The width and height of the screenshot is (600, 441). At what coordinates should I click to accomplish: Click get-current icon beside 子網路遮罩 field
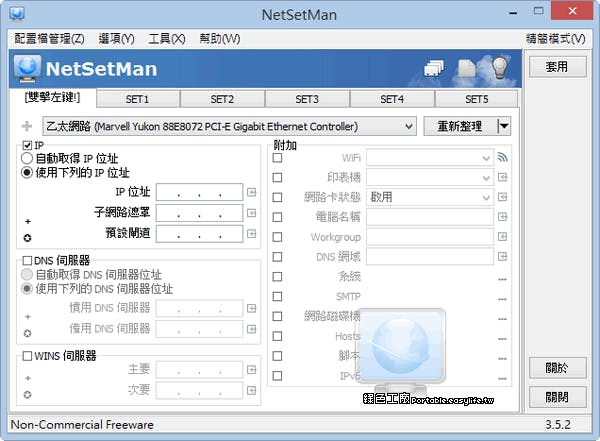tap(251, 213)
